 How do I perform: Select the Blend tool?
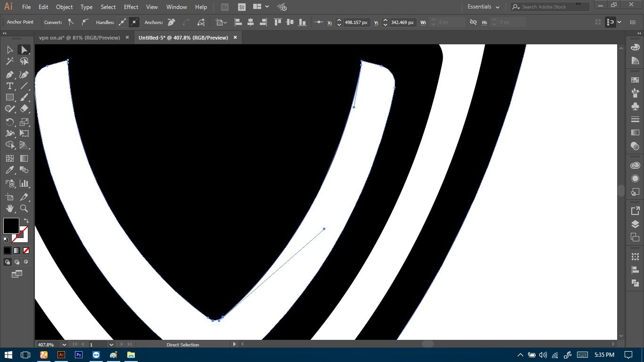(24, 170)
